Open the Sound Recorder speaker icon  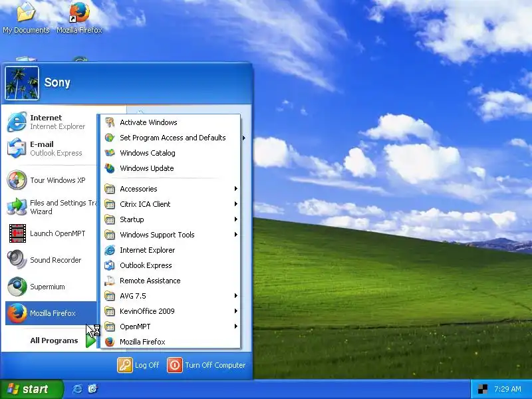[17, 260]
